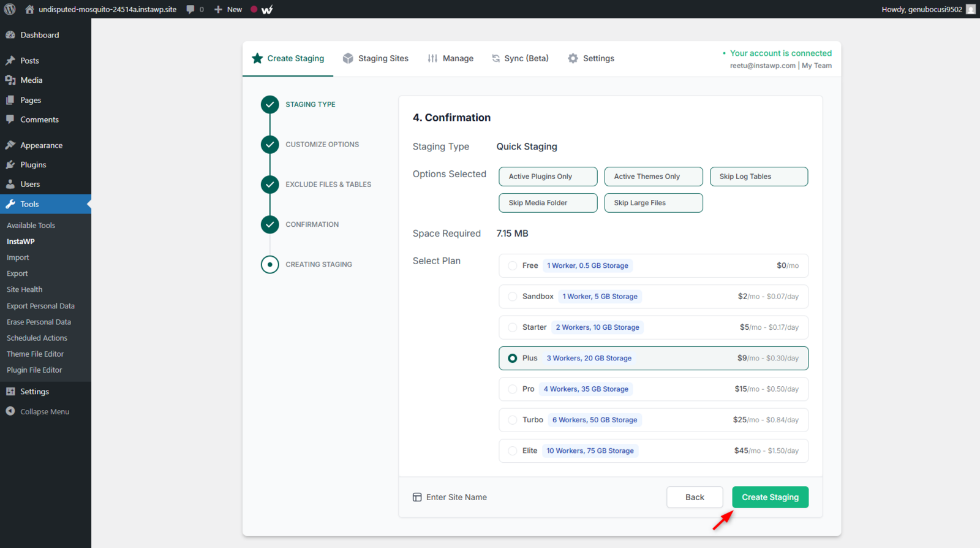Click the site name in admin bar
980x548 pixels.
click(108, 9)
